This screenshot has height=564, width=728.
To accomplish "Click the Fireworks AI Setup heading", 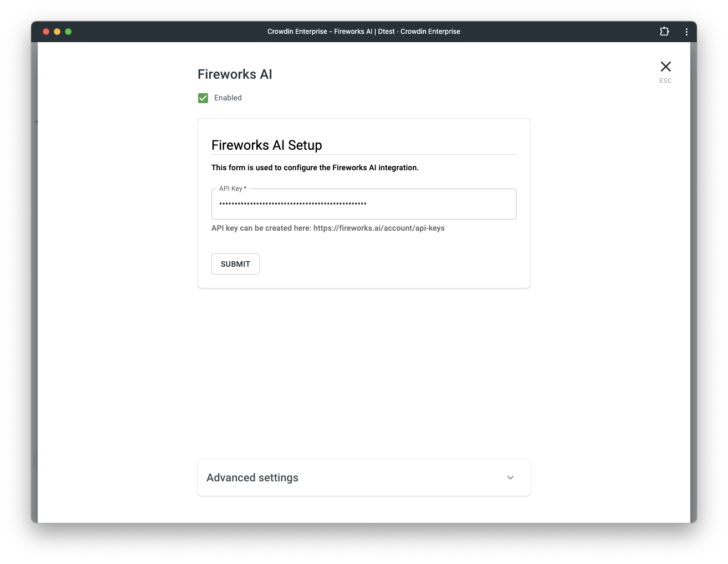I will click(x=266, y=145).
